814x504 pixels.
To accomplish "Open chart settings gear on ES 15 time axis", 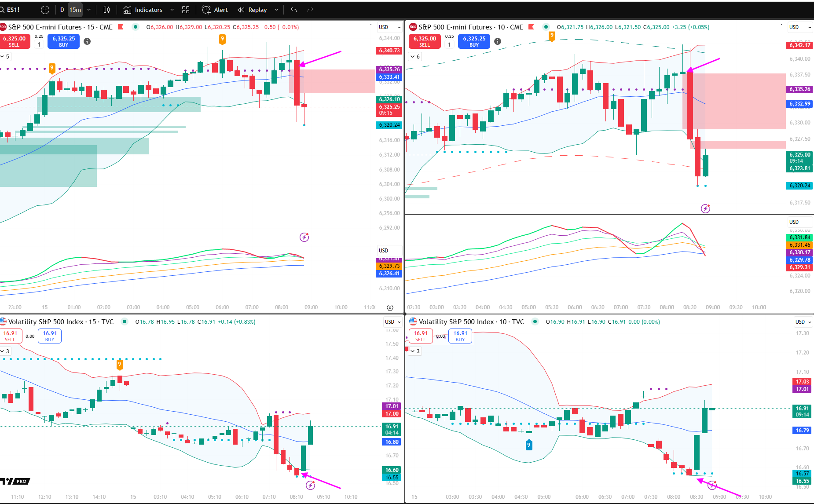I will pos(390,307).
